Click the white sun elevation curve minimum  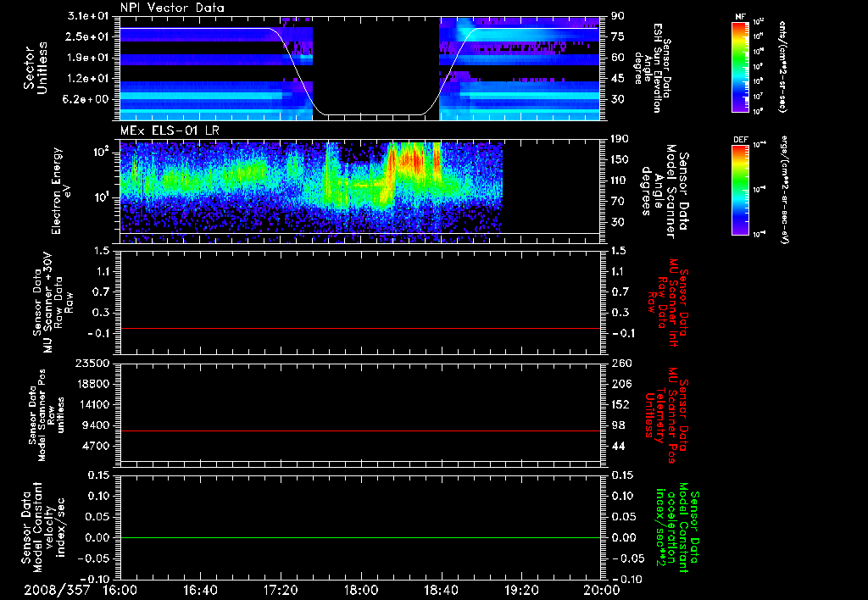pos(372,115)
